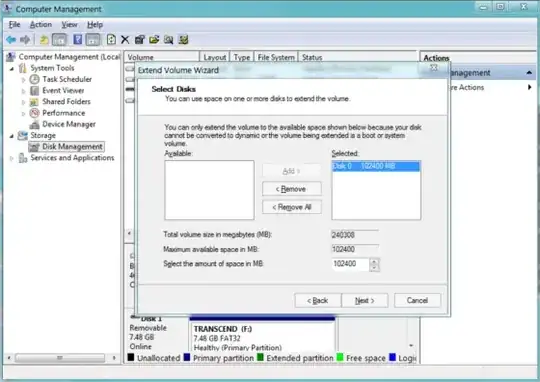Select the TRANSCEND (F:) partition block
The height and width of the screenshot is (382, 540).
coord(262,334)
